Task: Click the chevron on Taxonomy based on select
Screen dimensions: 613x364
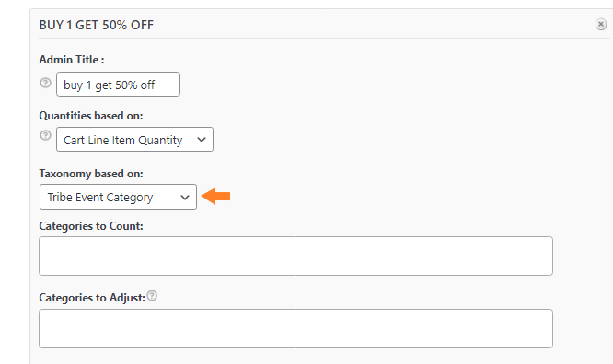Action: 185,198
